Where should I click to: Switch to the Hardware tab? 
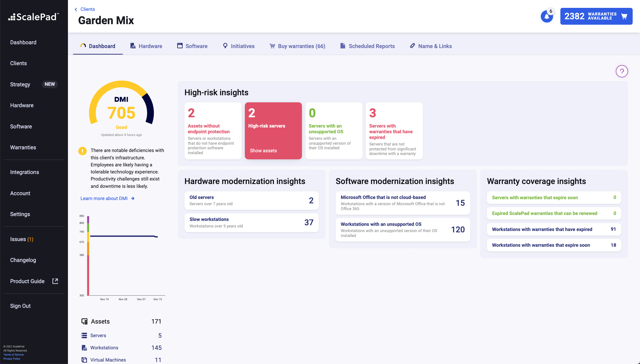pyautogui.click(x=146, y=46)
